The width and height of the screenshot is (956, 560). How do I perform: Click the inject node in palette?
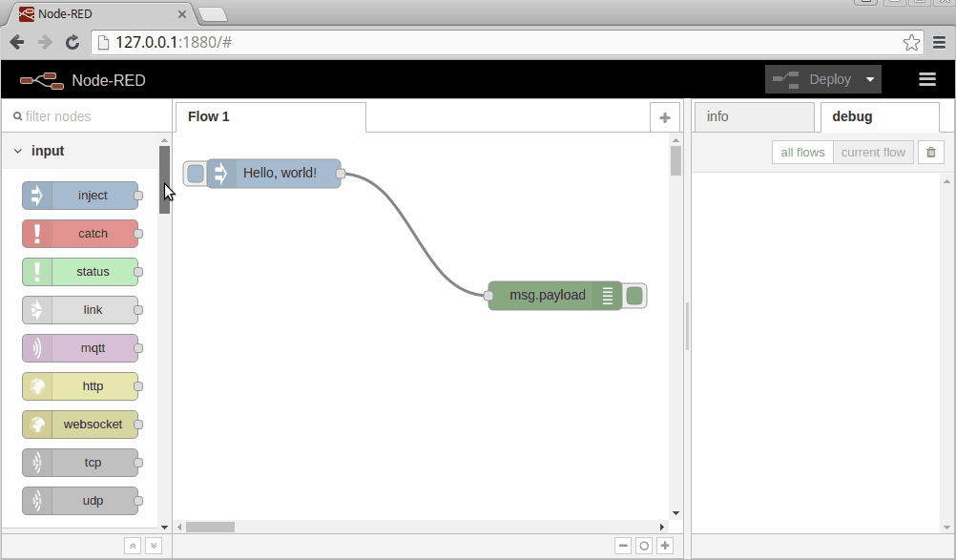coord(80,196)
